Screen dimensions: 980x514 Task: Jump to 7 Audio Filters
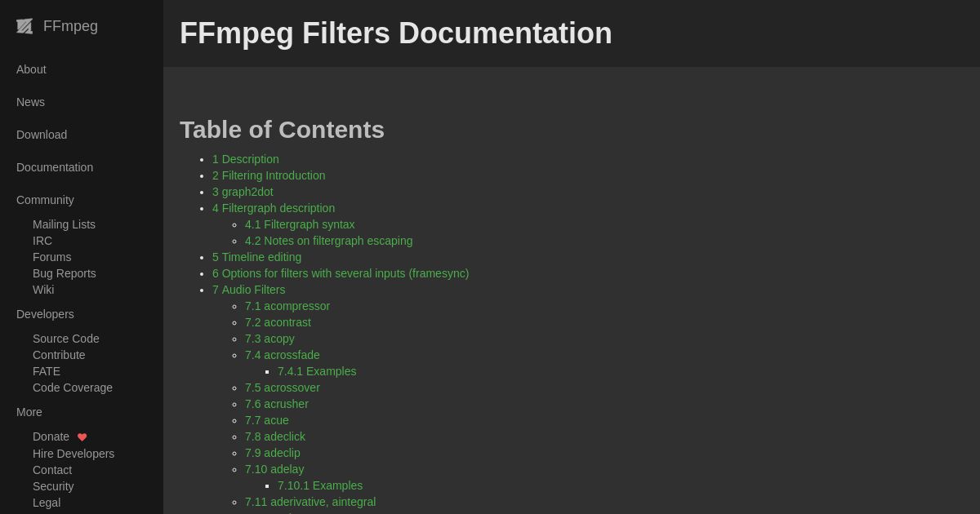pos(249,290)
